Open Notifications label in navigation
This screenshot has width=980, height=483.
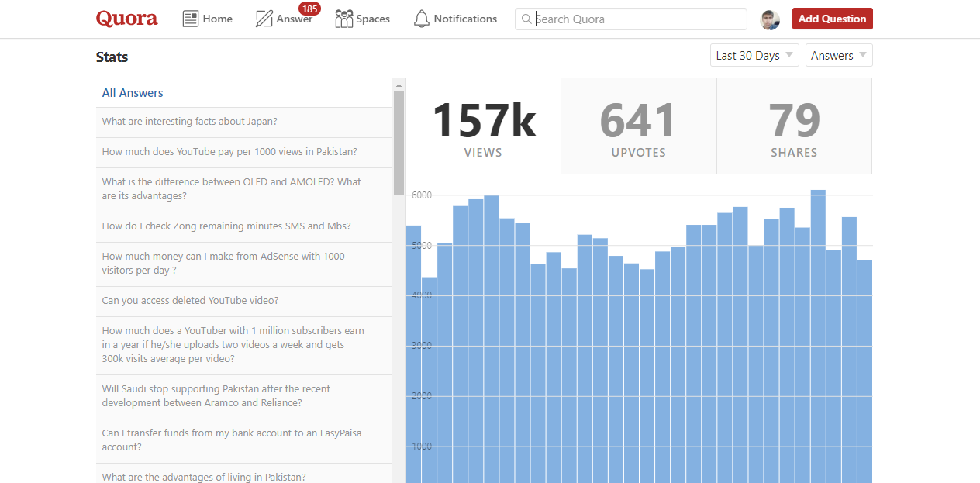[x=465, y=19]
